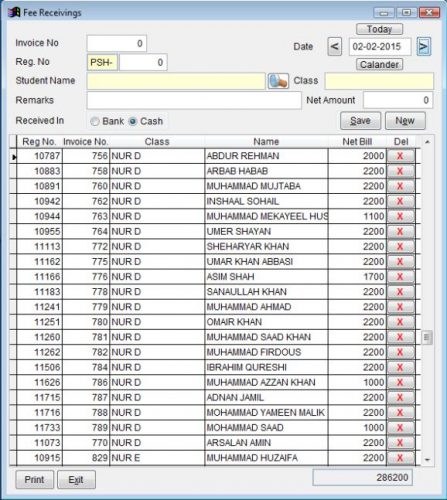This screenshot has height=500, width=447.
Task: Select reg number cell 11506
Action: click(39, 367)
